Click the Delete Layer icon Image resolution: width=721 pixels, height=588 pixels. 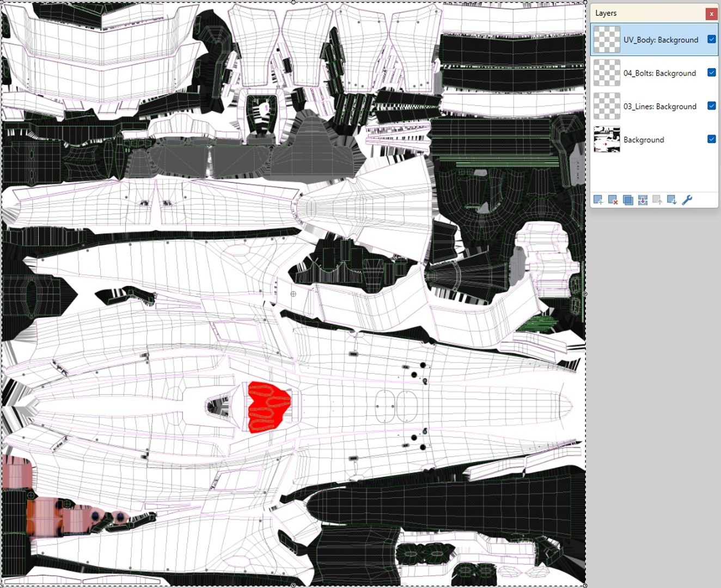point(613,200)
